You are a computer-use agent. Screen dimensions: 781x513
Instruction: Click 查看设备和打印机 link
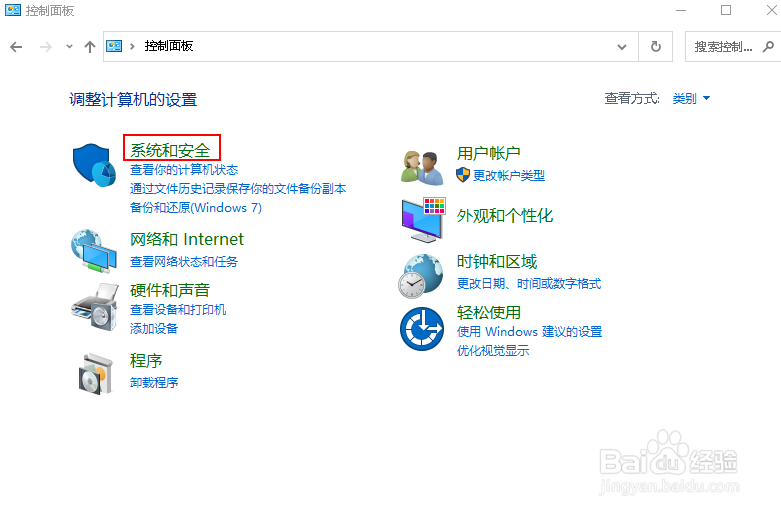click(x=178, y=310)
